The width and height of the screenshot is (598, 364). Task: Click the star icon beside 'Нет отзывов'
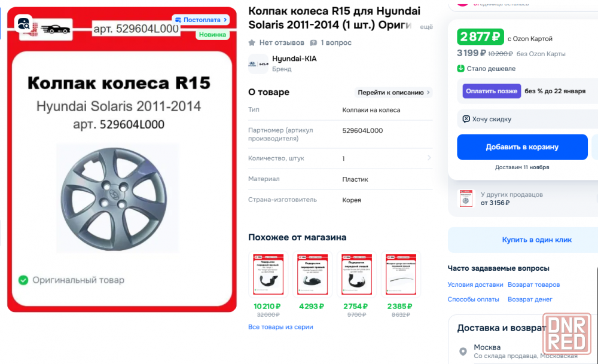252,43
